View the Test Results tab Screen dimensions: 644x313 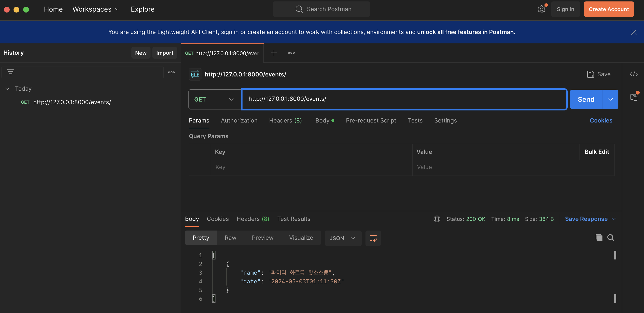tap(293, 219)
